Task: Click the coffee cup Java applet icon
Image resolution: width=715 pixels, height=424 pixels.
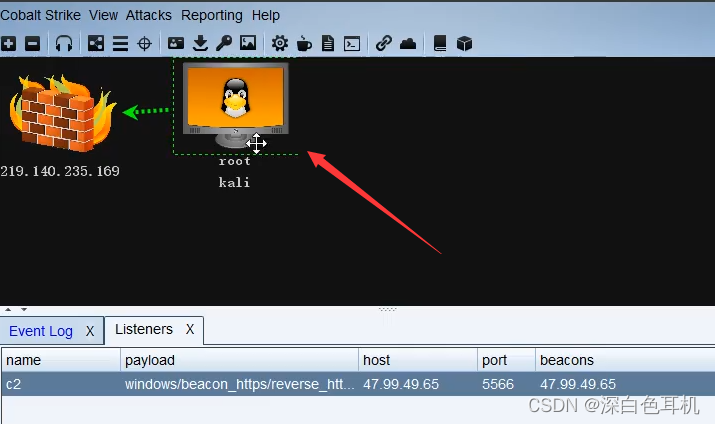Action: click(304, 44)
